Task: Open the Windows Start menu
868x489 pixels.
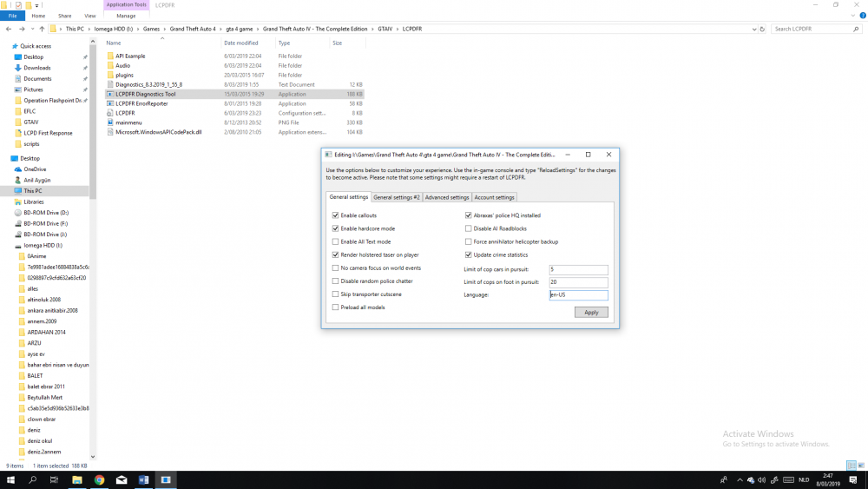Action: [10, 479]
